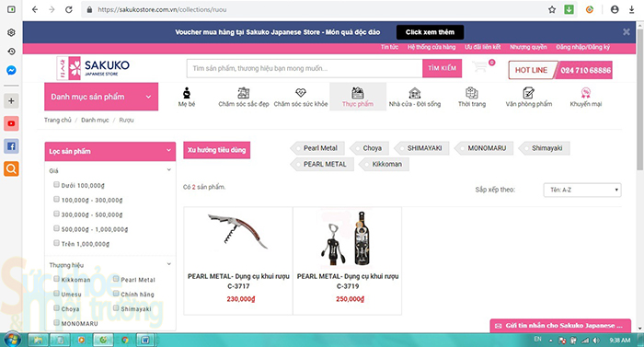
Task: Select the Thực phẩm menu tab
Action: 358,97
